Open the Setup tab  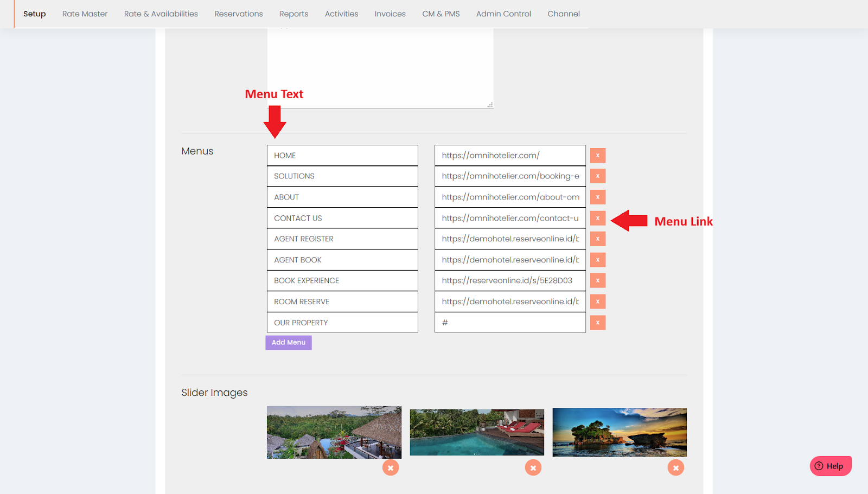pos(35,14)
